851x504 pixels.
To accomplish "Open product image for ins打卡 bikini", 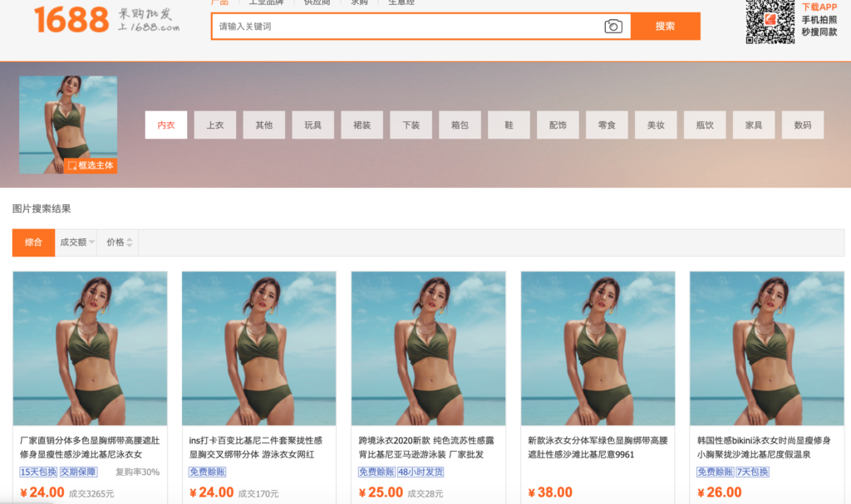I will click(259, 348).
